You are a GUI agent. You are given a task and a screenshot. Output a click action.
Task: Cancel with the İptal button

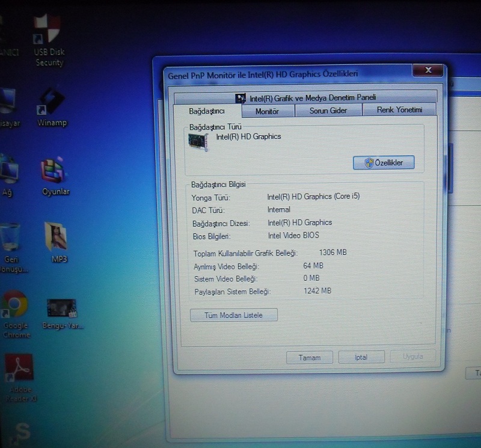point(361,357)
